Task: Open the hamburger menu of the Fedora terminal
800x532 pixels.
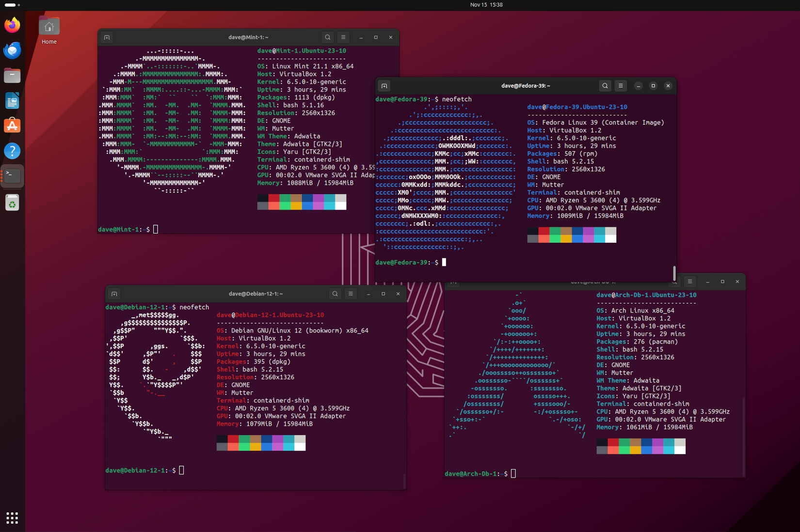Action: (621, 85)
